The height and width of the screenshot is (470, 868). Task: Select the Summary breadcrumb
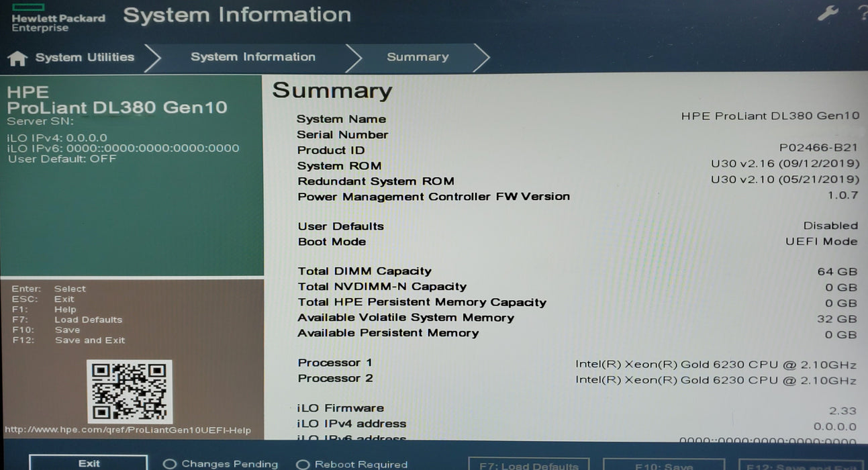[x=418, y=57]
